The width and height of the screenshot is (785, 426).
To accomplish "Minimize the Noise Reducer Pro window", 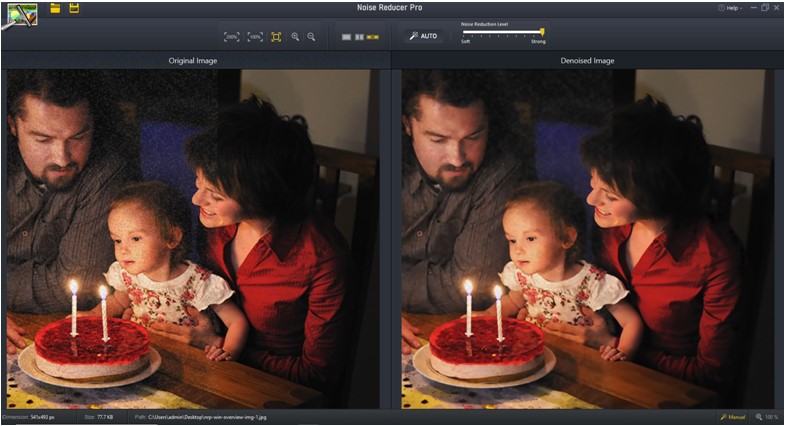I will click(x=753, y=8).
